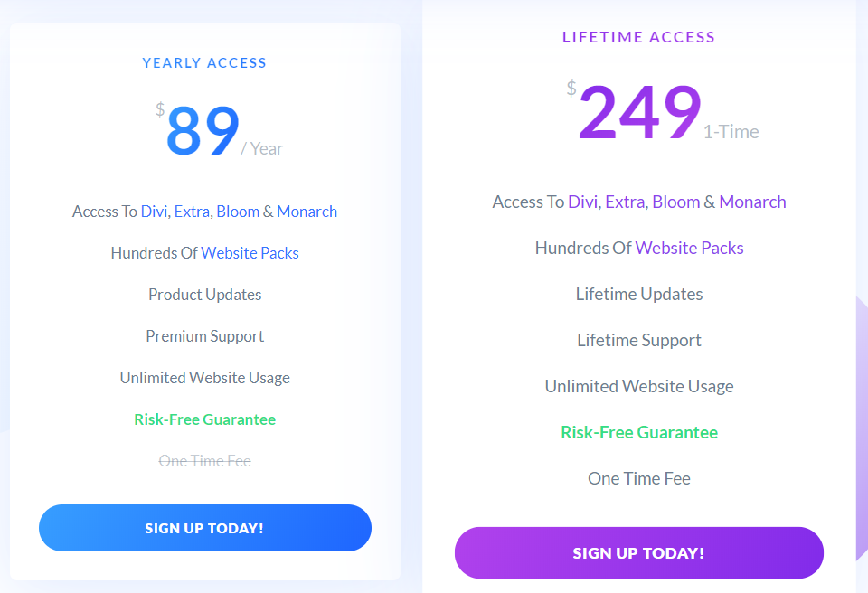Screen dimensions: 868x593
Task: Click the $249 one-time price
Action: (640, 114)
